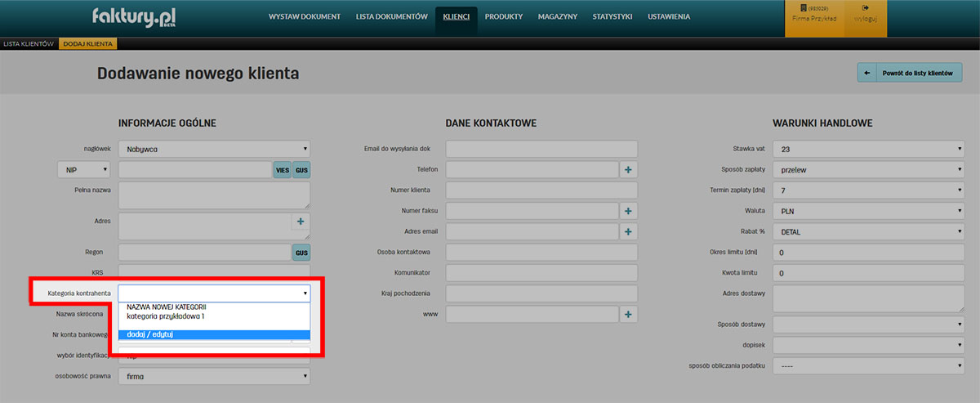Click the plus icon next to Telefon
The image size is (980, 403).
pos(628,169)
